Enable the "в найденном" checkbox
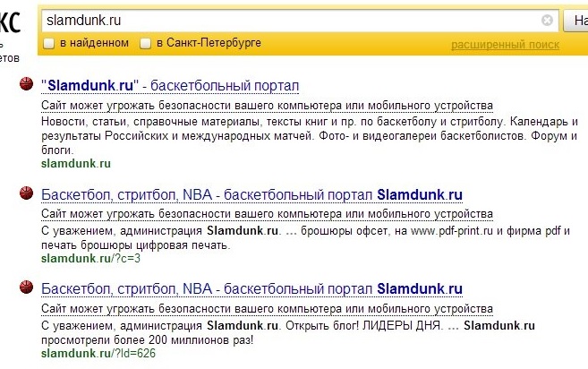The image size is (588, 369). coord(48,44)
